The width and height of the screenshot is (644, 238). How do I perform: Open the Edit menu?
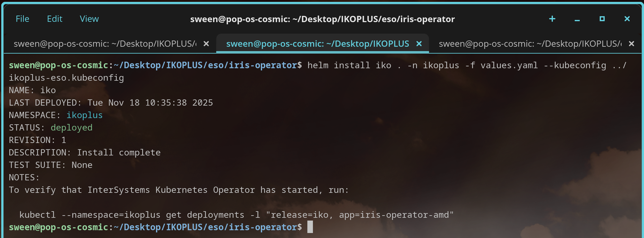pos(55,19)
